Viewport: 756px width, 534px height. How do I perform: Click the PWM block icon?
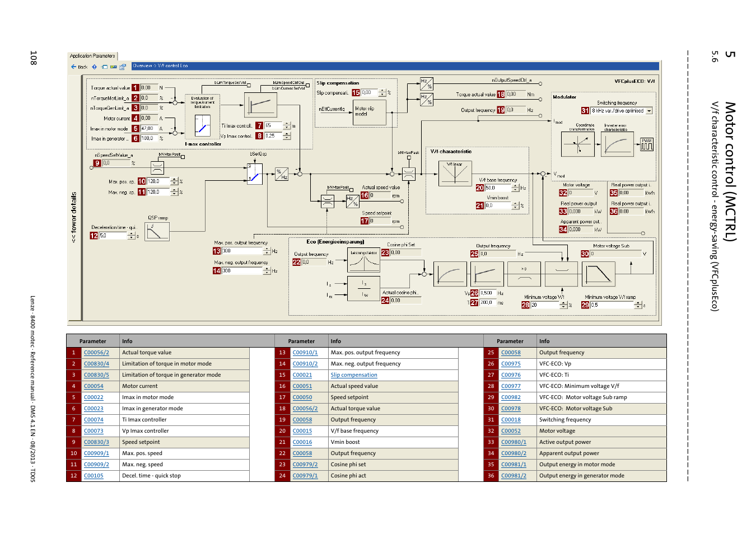coord(647,144)
